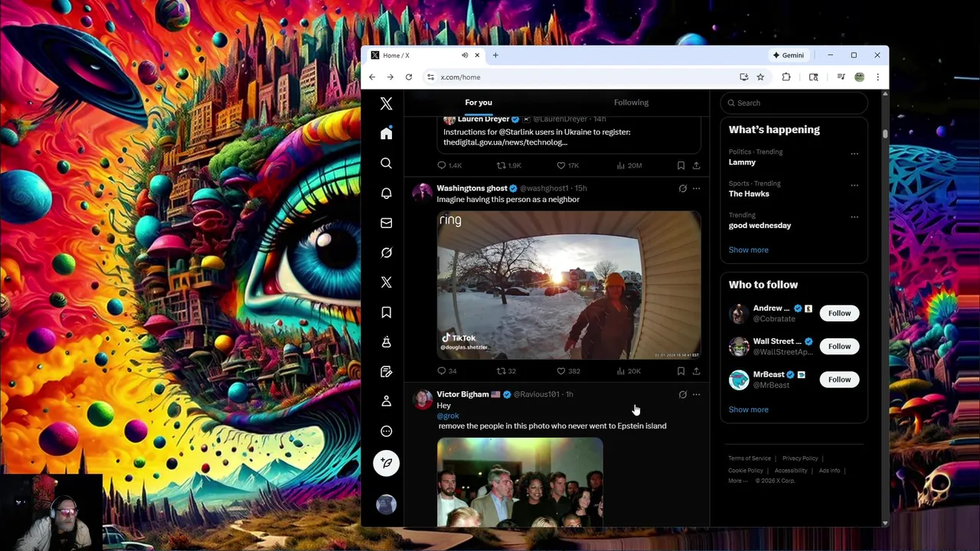Open the Profile person icon
Image resolution: width=980 pixels, height=551 pixels.
tap(386, 401)
